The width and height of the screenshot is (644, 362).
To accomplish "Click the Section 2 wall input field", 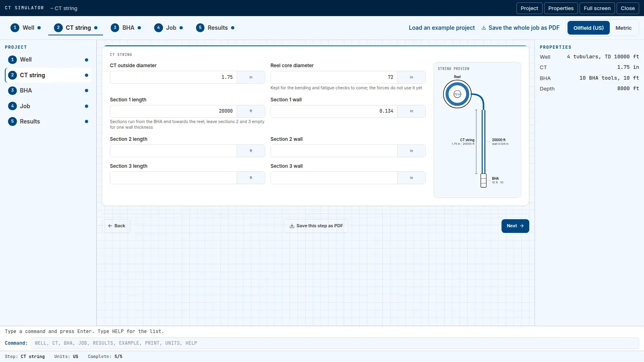I will click(334, 151).
